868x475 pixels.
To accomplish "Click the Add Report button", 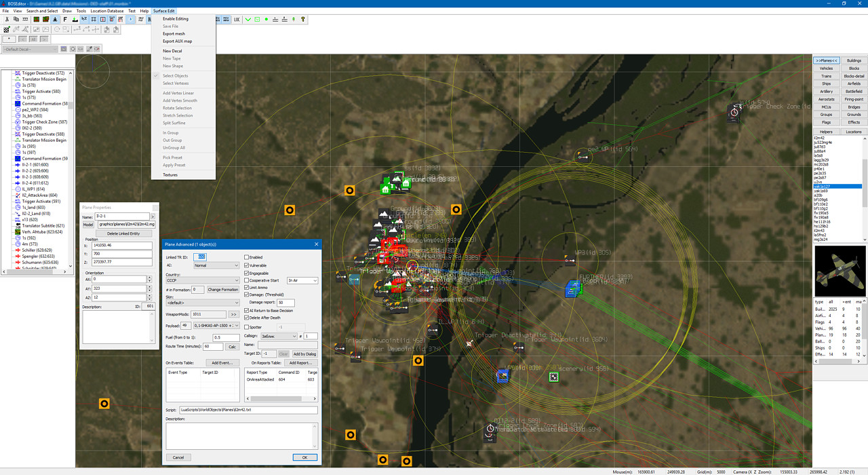I will (x=301, y=363).
